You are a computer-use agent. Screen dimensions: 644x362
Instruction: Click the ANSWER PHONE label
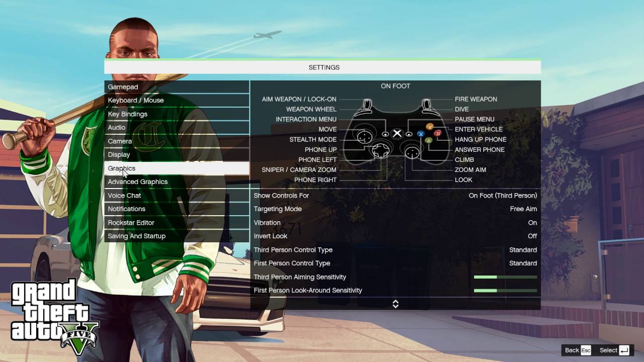pos(479,149)
